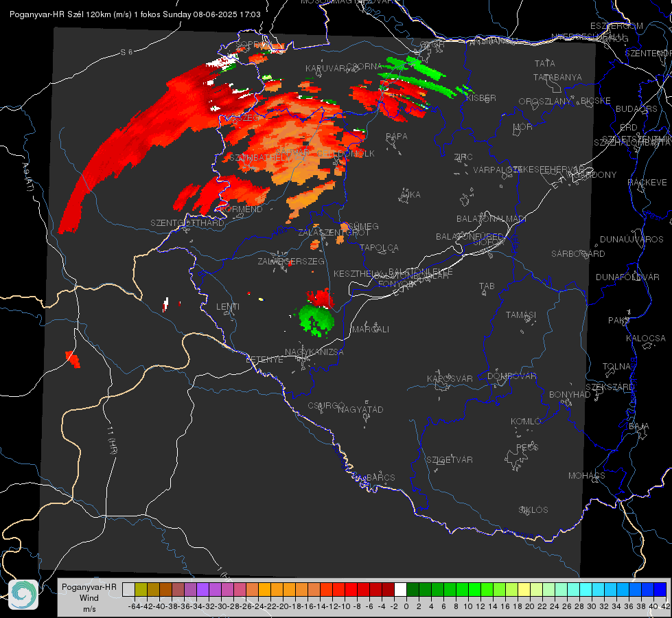Image resolution: width=672 pixels, height=618 pixels.
Task: Click the SZENTGOTTHARD label
Action: (187, 223)
